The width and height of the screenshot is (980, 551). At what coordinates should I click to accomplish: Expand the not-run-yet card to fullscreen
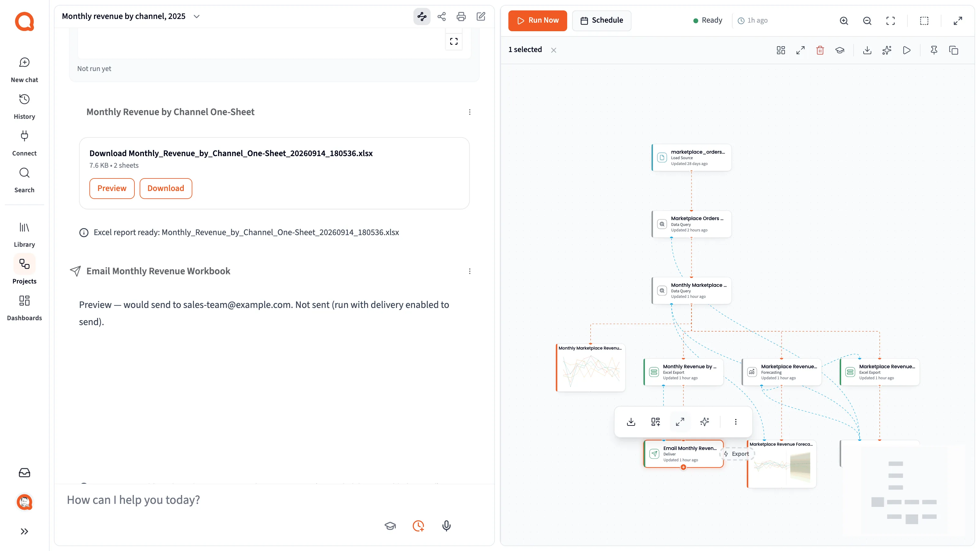(x=454, y=41)
